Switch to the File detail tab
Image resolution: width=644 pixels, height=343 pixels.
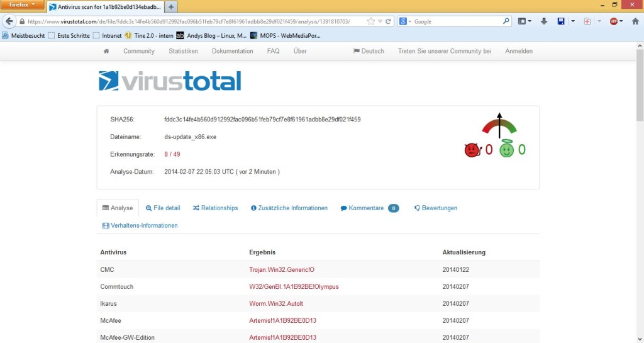[163, 208]
